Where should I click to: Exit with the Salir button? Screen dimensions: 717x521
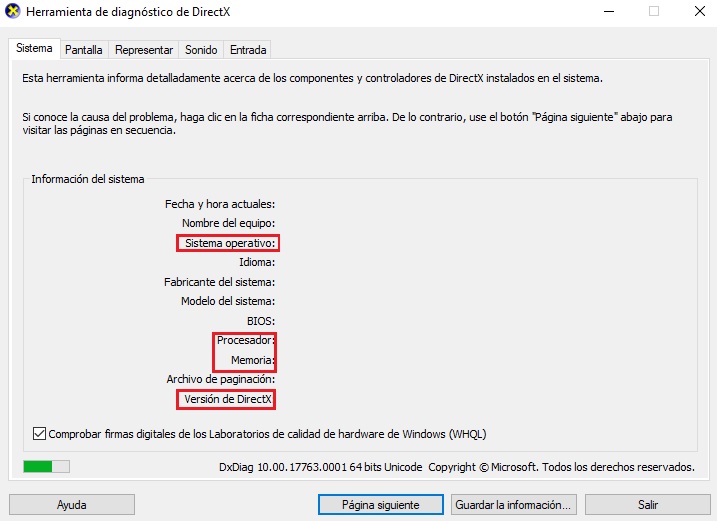click(647, 505)
